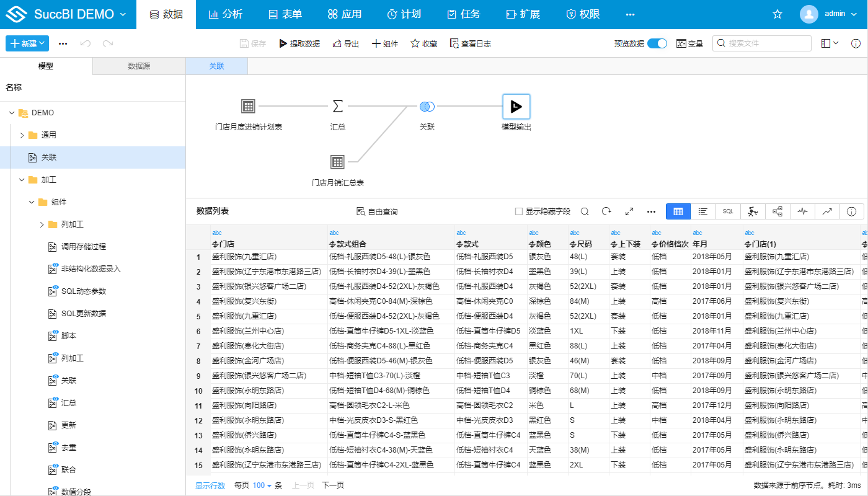Image resolution: width=868 pixels, height=496 pixels.
Task: Collapse the 组件 folder
Action: click(x=32, y=202)
